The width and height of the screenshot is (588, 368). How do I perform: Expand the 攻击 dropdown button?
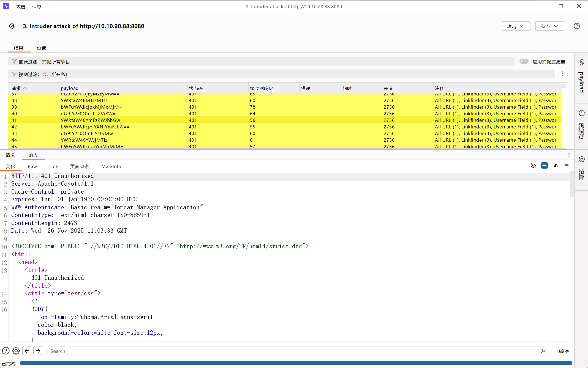point(515,26)
